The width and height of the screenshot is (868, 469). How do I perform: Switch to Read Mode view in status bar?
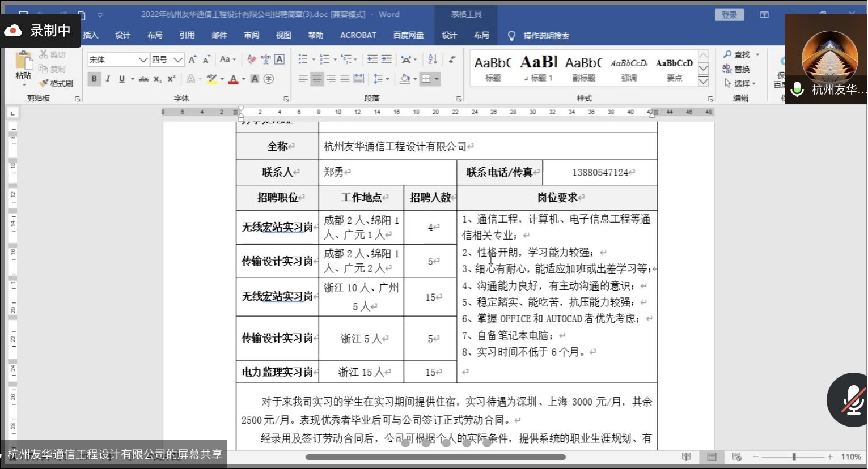[x=687, y=457]
